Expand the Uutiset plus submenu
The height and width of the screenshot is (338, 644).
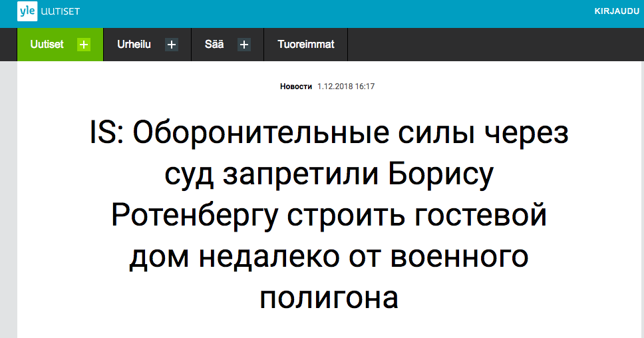84,45
